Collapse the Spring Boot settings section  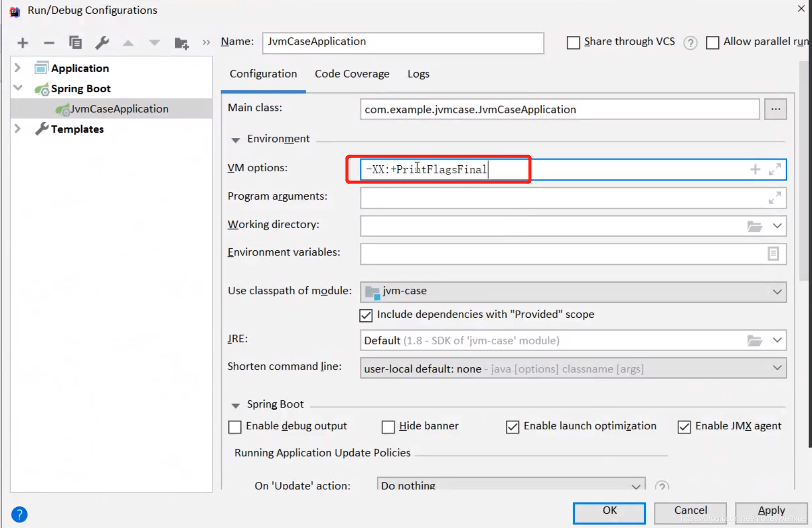(x=235, y=405)
